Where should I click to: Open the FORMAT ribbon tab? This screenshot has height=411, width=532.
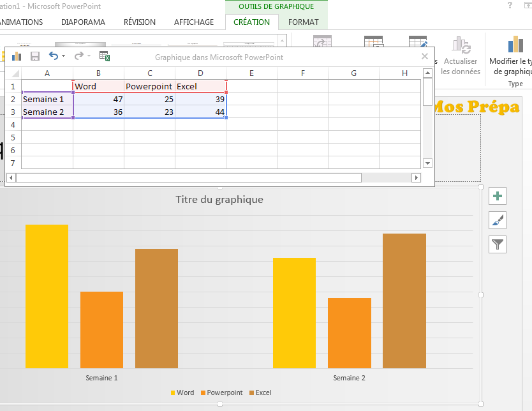tap(304, 22)
